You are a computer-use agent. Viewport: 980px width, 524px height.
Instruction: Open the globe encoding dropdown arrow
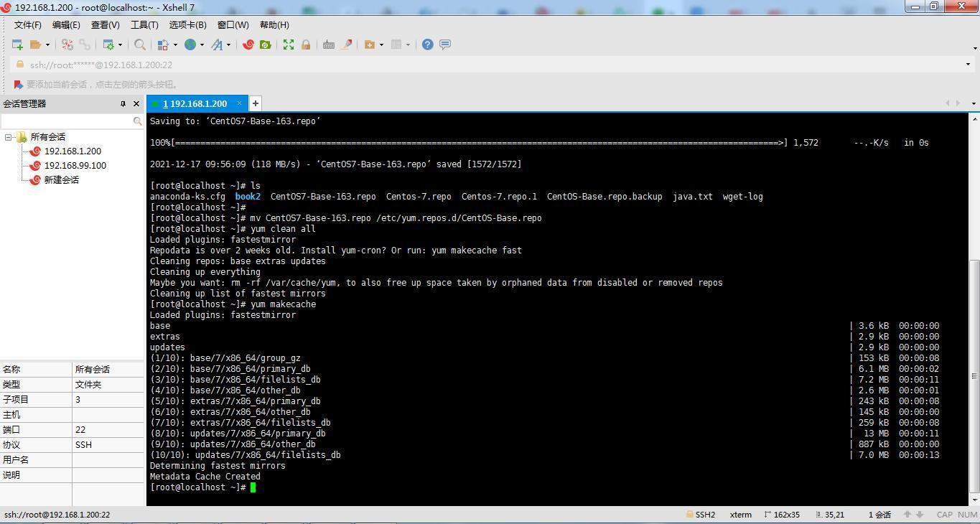(x=202, y=45)
